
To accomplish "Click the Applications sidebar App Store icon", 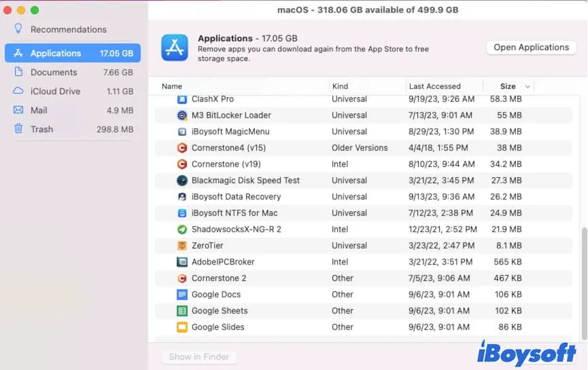I will coord(18,53).
